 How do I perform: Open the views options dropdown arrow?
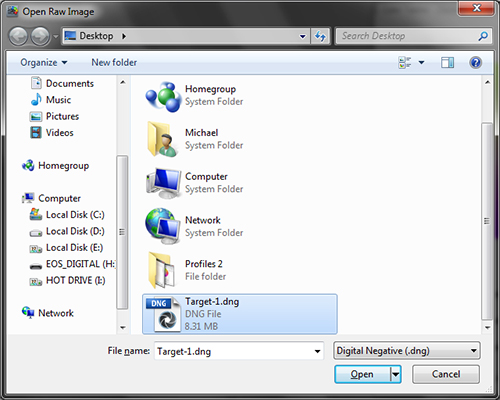(422, 62)
